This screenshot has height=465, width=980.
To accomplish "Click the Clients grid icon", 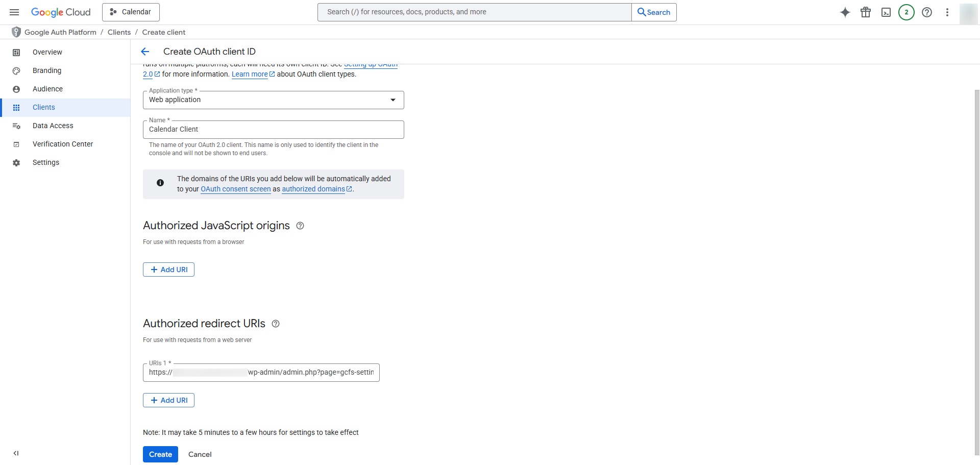I will [x=16, y=107].
